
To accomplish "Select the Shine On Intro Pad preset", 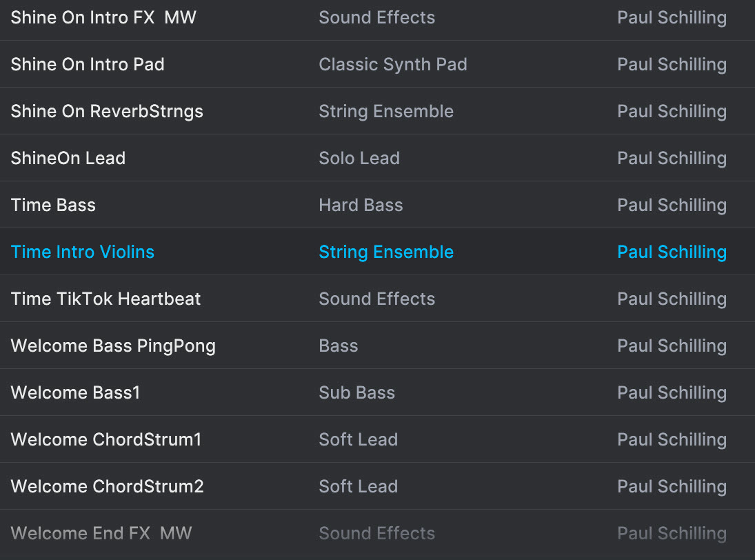I will [x=378, y=64].
